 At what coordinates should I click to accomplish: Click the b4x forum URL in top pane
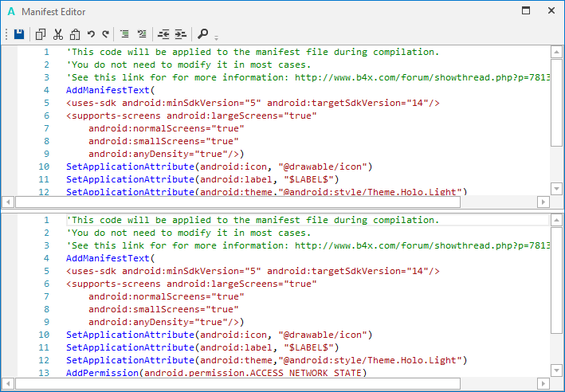click(x=422, y=77)
